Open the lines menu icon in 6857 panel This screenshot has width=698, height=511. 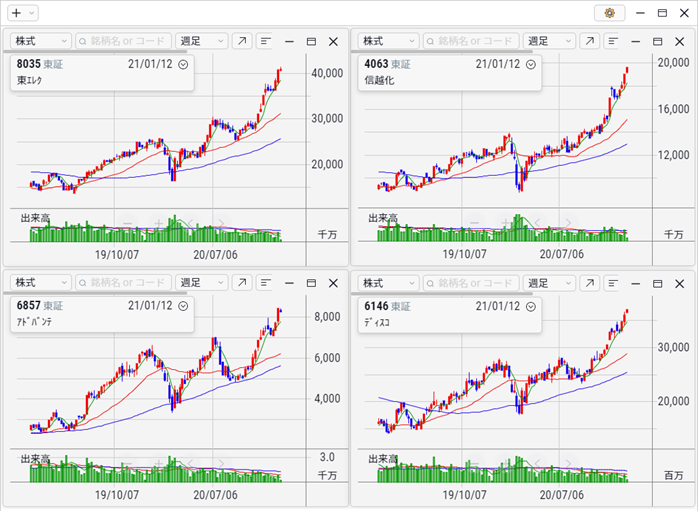click(x=266, y=283)
